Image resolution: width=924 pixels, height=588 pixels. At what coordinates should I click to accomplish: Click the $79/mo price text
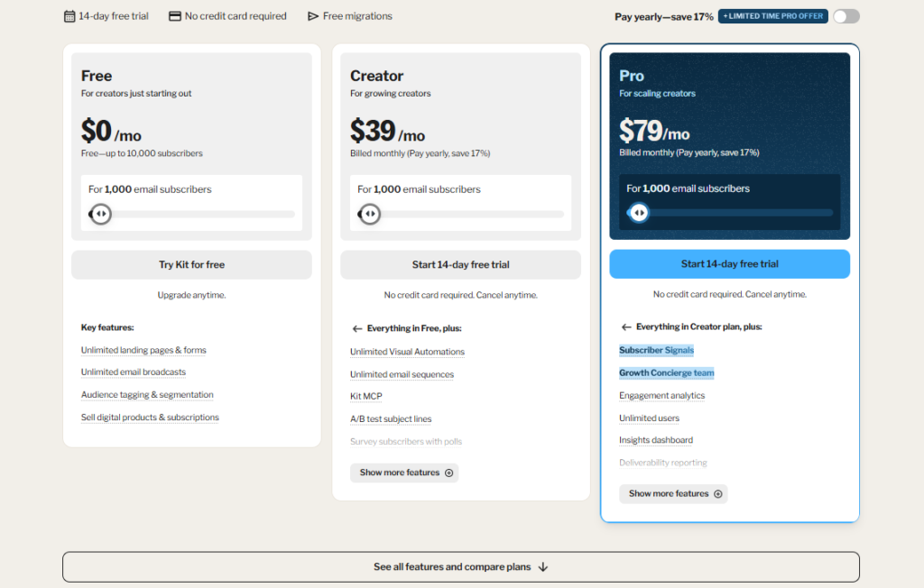654,131
